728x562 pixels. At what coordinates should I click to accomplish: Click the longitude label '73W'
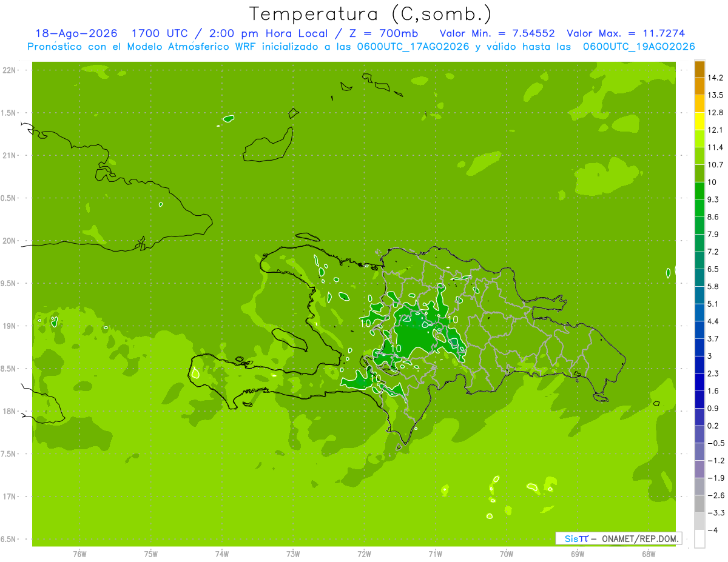(293, 554)
